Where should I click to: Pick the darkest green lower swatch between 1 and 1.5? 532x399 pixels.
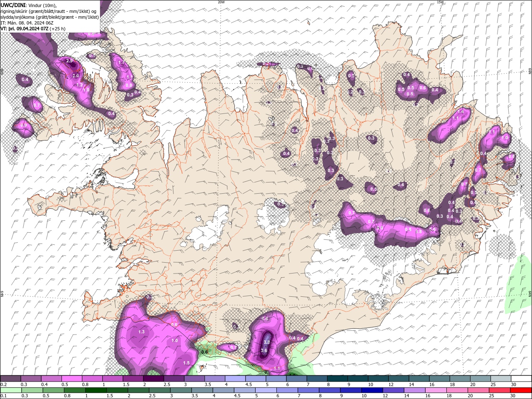(95, 390)
